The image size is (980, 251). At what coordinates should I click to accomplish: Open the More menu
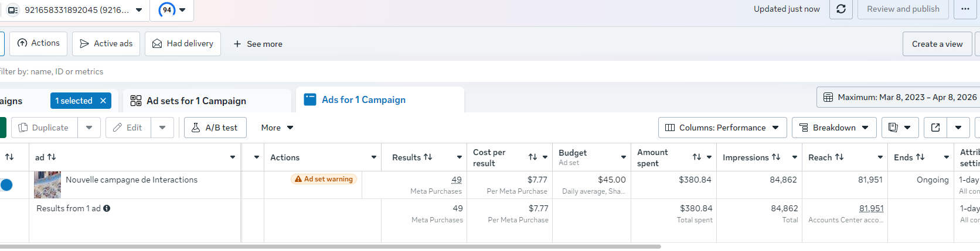tap(277, 128)
